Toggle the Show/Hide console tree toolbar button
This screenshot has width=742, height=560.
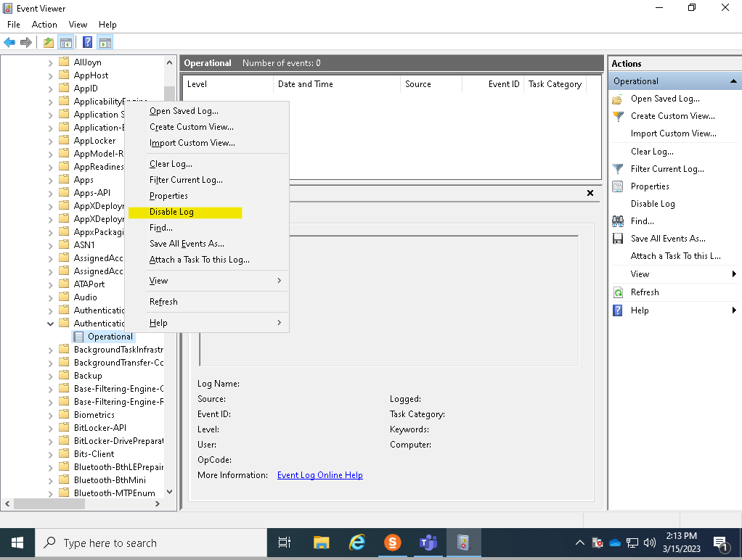[x=66, y=41]
